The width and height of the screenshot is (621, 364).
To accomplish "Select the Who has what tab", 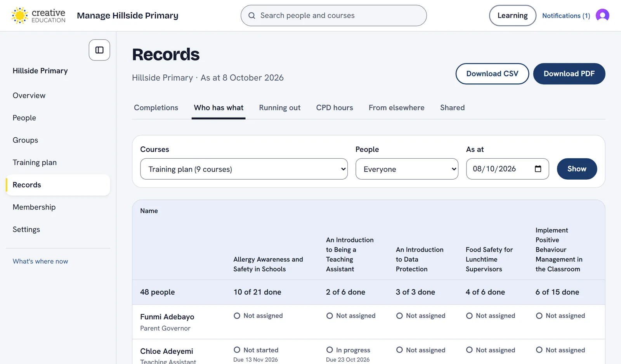I will pos(219,107).
